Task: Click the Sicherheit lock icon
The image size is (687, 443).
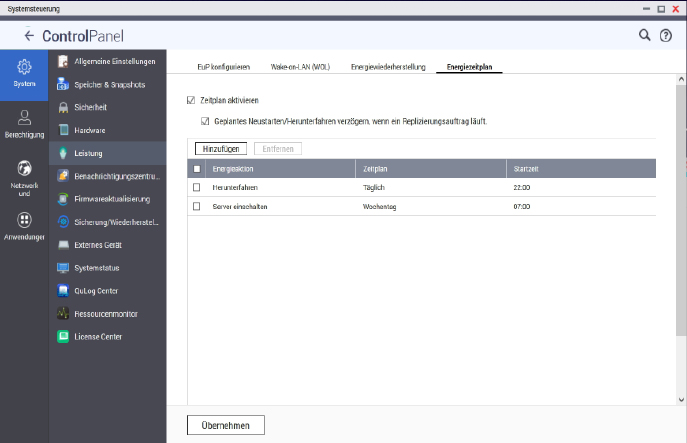Action: (x=64, y=107)
